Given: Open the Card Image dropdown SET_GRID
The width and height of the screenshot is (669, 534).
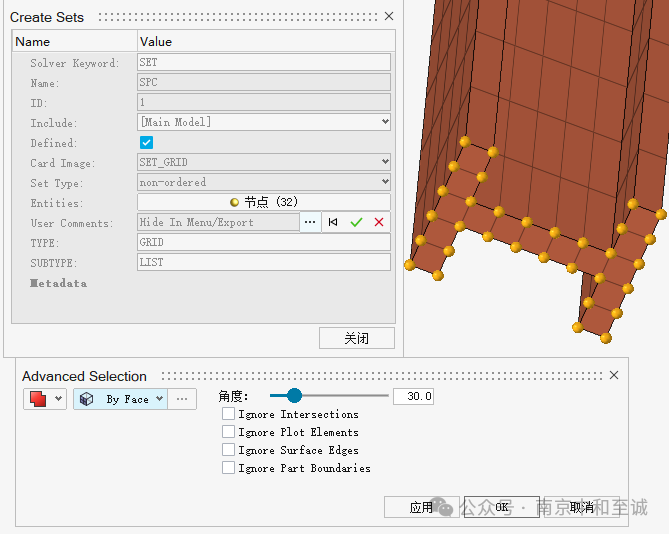Looking at the screenshot, I should click(264, 162).
